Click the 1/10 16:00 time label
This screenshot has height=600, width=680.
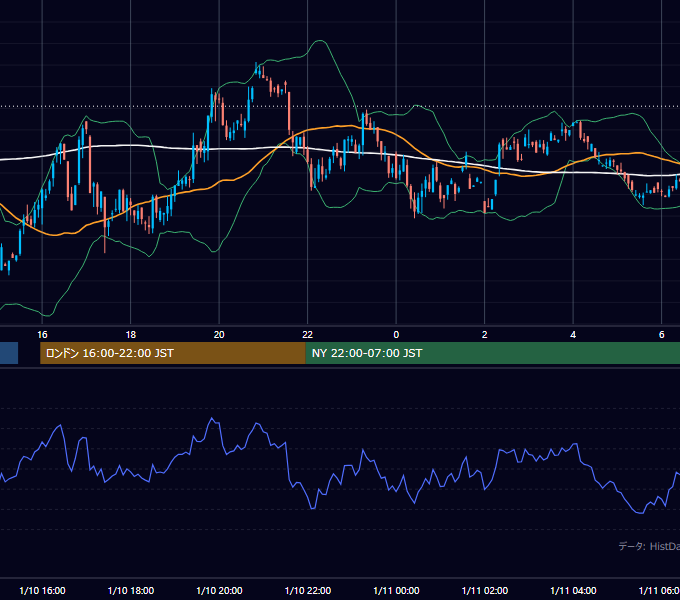[x=42, y=590]
